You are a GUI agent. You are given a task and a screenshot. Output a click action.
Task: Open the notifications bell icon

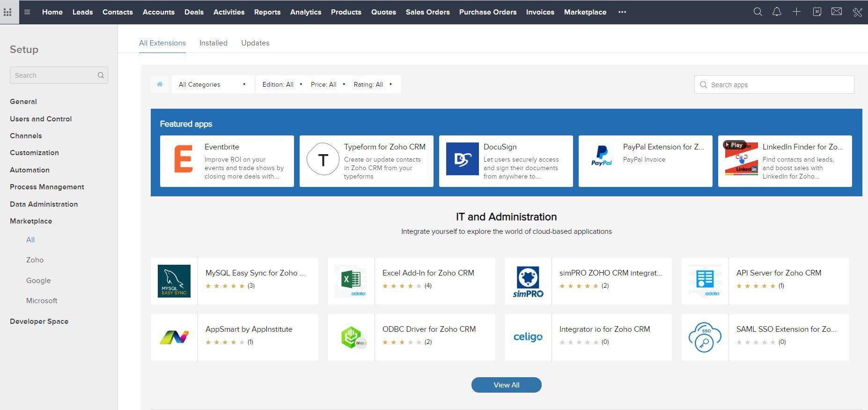777,12
